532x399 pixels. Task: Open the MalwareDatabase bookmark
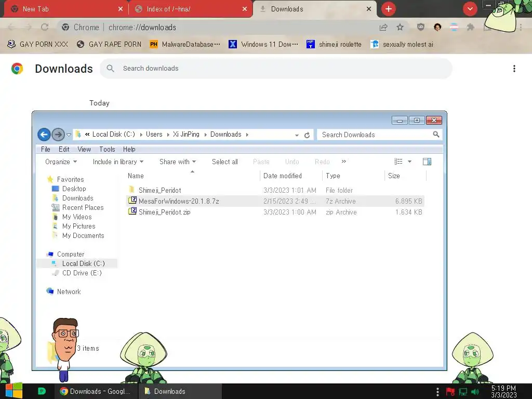click(x=184, y=44)
